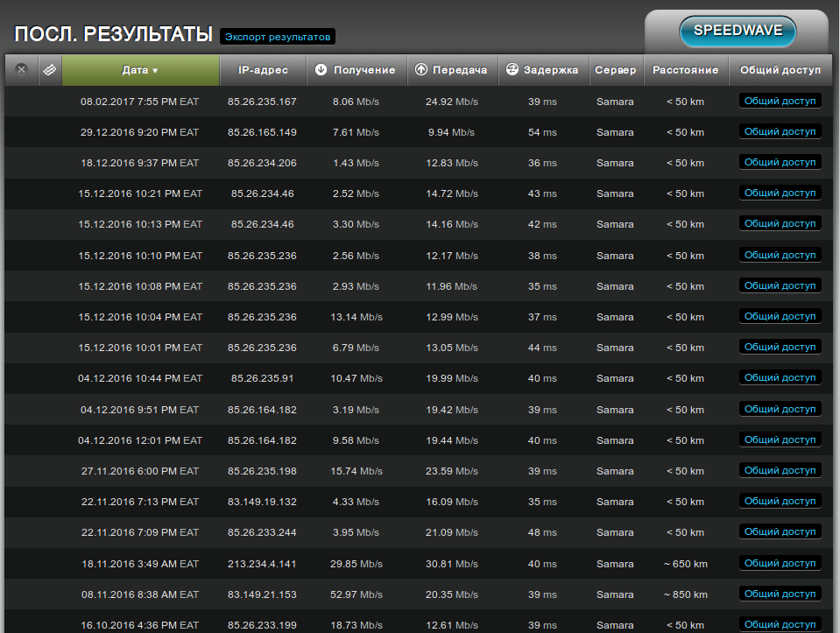Screen dimensions: 840x633
Task: Click download value 13.14 Mb/s
Action: tap(356, 317)
